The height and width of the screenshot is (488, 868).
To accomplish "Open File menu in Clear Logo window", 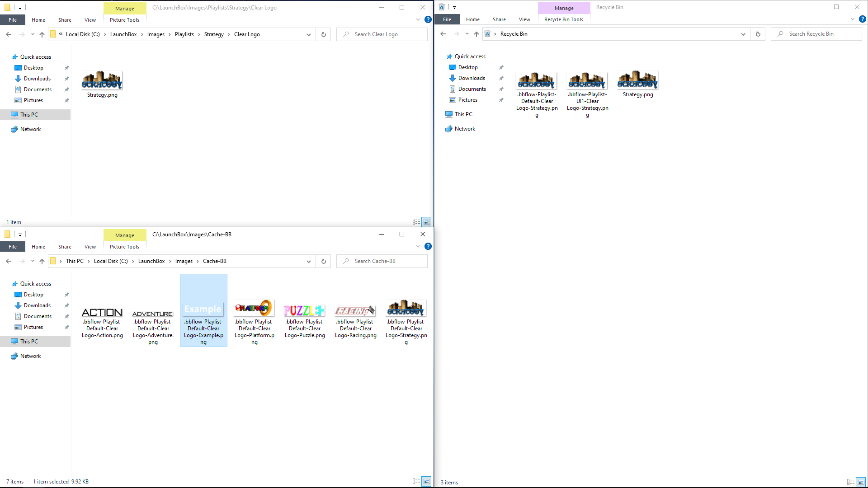I will tap(13, 20).
